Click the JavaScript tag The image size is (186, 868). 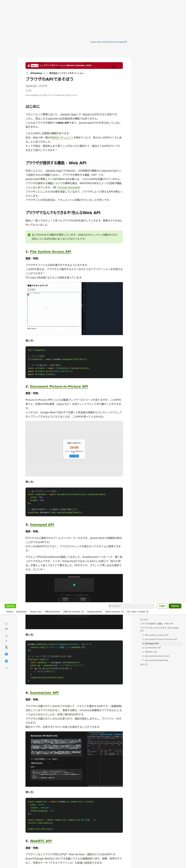point(31,86)
